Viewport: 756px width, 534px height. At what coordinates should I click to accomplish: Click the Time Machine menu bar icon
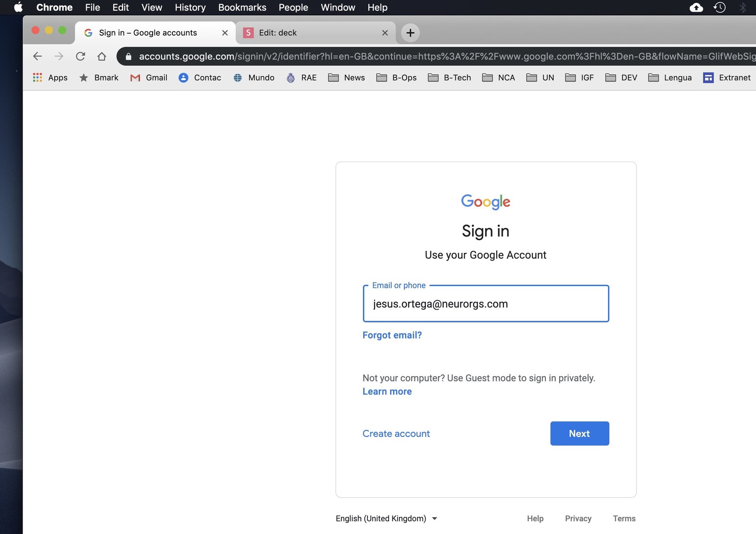(x=720, y=8)
